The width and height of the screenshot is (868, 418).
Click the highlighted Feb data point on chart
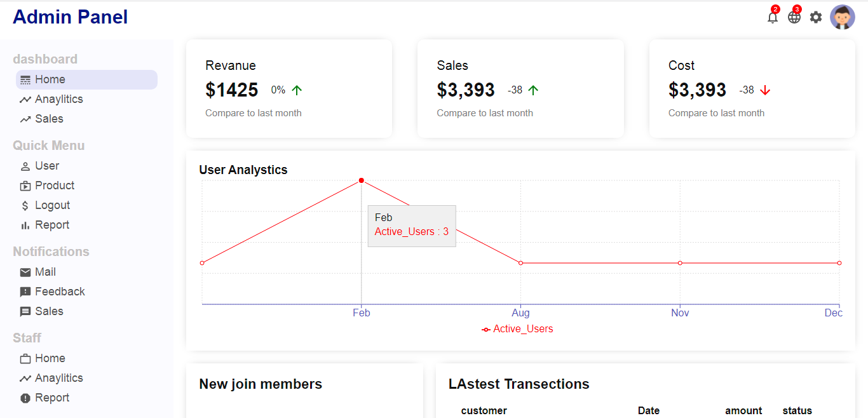[x=361, y=180]
